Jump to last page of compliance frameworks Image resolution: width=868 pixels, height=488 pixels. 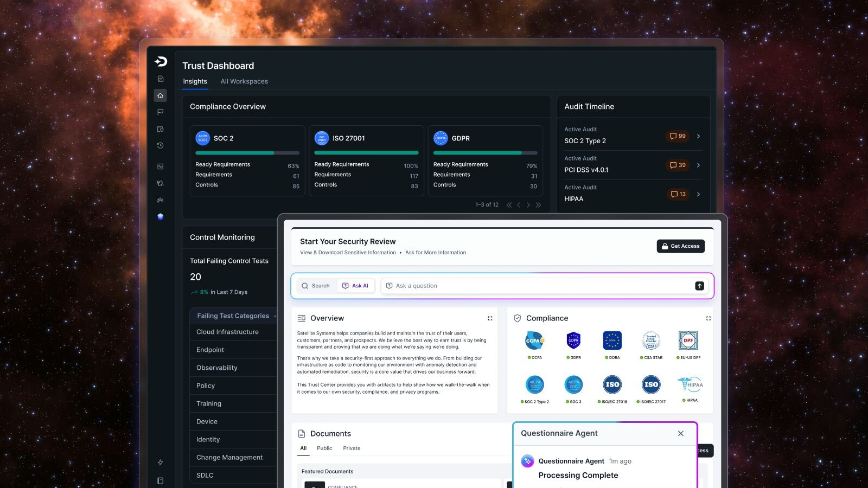pos(538,205)
